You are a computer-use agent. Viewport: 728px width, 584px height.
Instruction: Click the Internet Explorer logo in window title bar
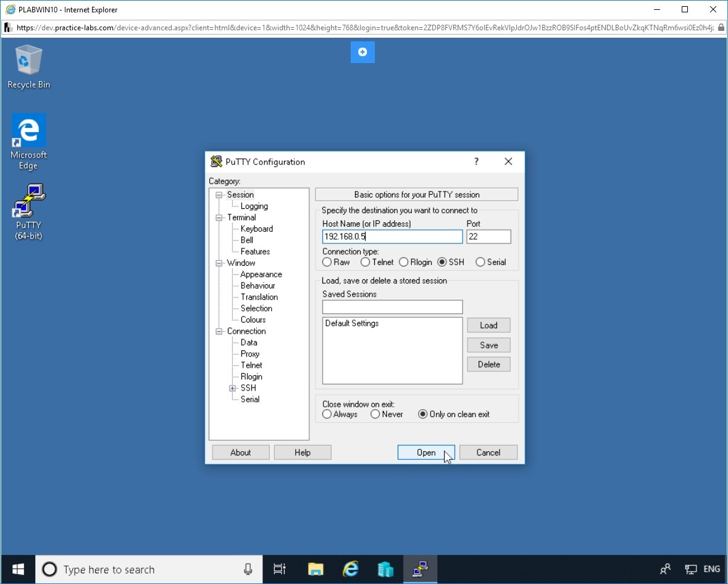coord(10,9)
